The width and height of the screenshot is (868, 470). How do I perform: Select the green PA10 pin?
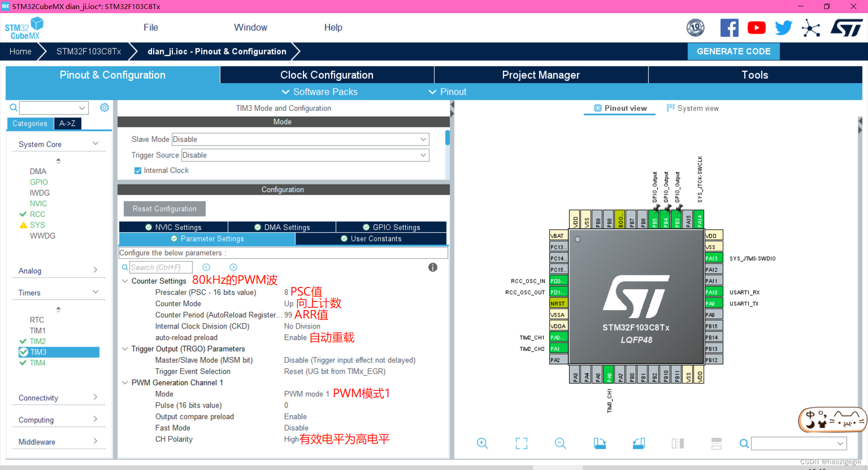click(x=713, y=292)
